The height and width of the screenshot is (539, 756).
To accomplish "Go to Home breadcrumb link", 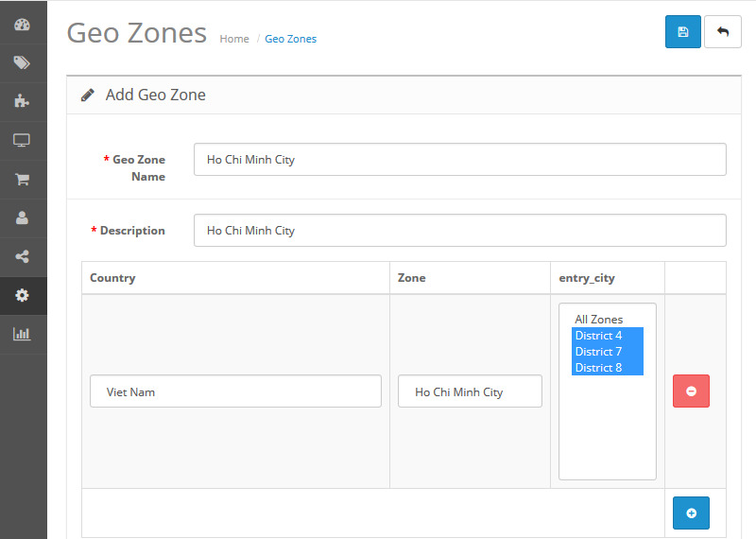I will [x=234, y=39].
